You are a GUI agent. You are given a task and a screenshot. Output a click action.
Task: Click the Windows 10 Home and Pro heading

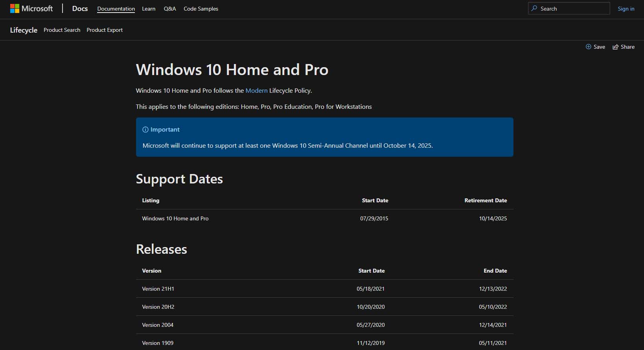pyautogui.click(x=232, y=70)
